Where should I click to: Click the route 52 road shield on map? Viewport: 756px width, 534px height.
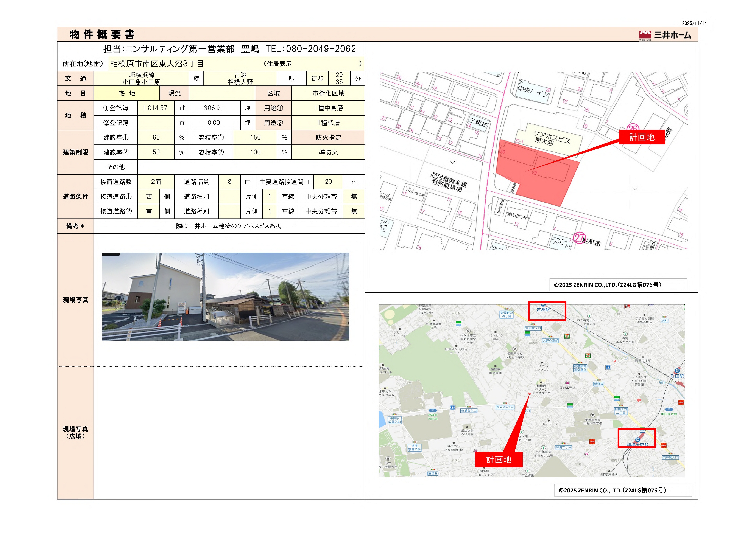point(433,410)
